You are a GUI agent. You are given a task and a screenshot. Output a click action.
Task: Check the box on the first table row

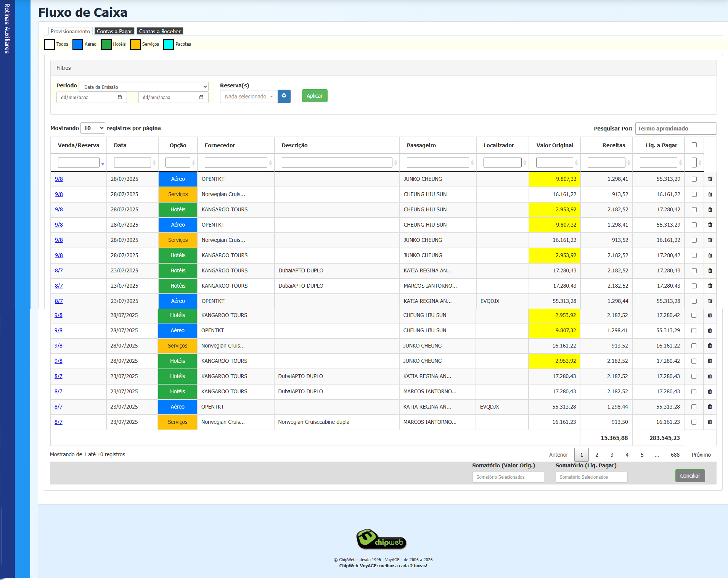point(694,179)
